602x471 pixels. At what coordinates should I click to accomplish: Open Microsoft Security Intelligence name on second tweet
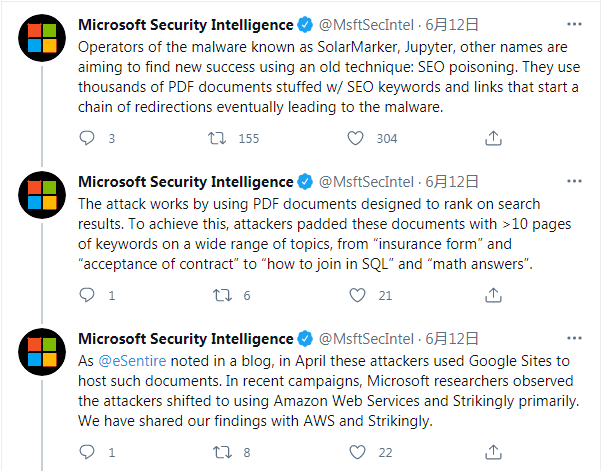[186, 182]
